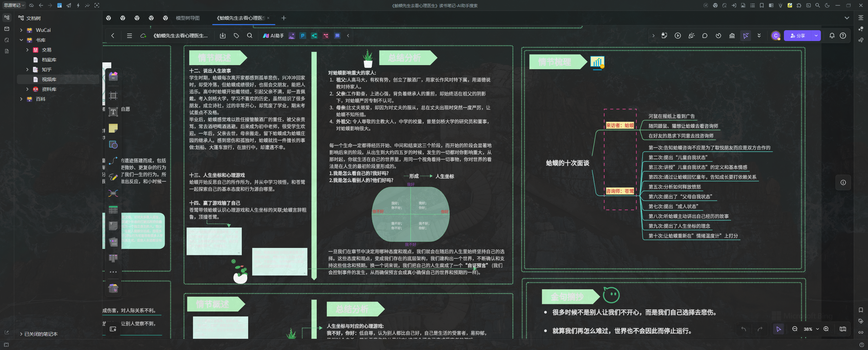
Task: Undo the last whiteboard action
Action: (x=744, y=329)
